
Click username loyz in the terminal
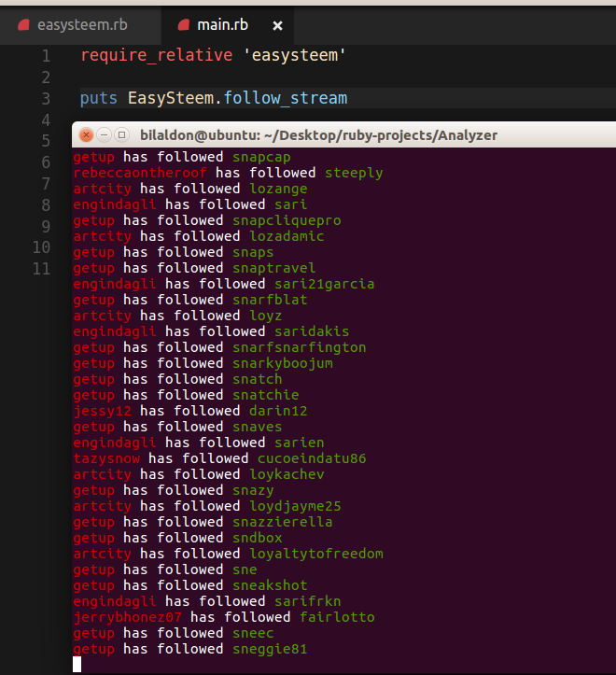266,316
